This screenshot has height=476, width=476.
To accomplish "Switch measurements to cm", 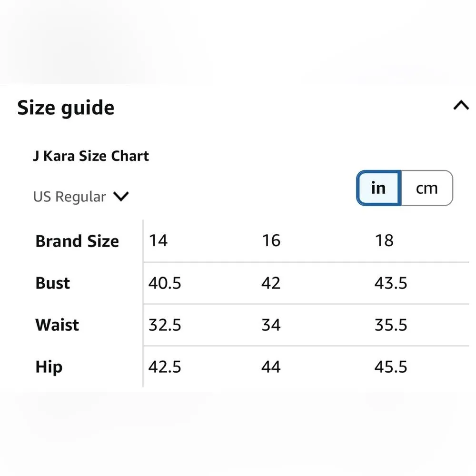I will coord(426,188).
